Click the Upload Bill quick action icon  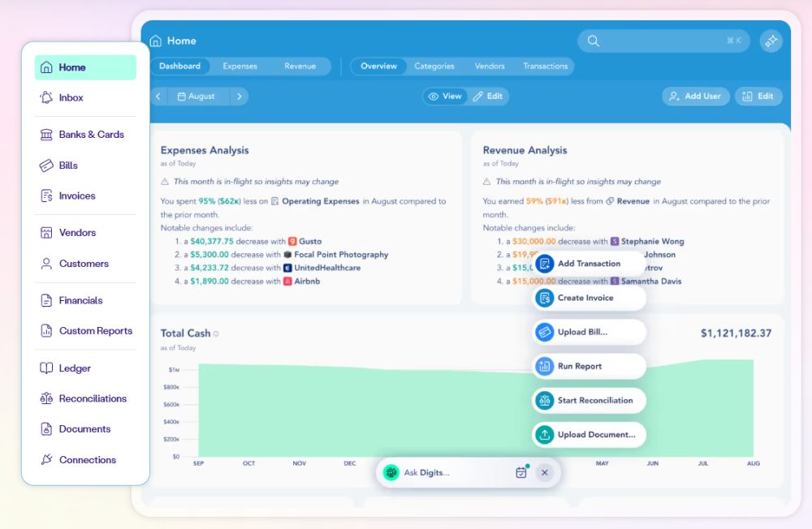point(545,332)
